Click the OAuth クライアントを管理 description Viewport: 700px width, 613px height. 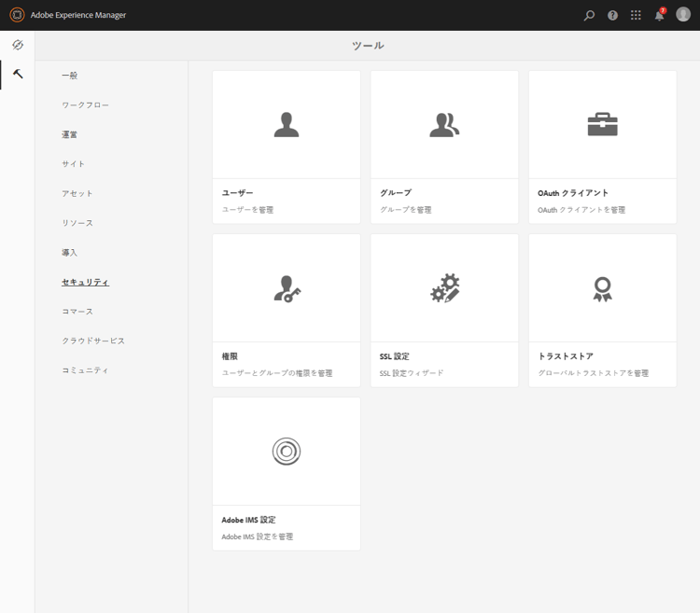click(x=581, y=210)
